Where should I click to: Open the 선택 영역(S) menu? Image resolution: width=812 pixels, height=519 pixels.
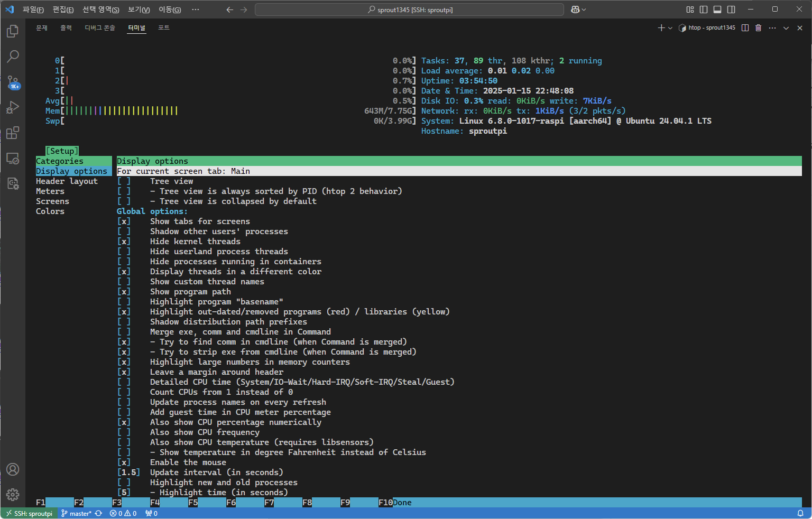(100, 10)
